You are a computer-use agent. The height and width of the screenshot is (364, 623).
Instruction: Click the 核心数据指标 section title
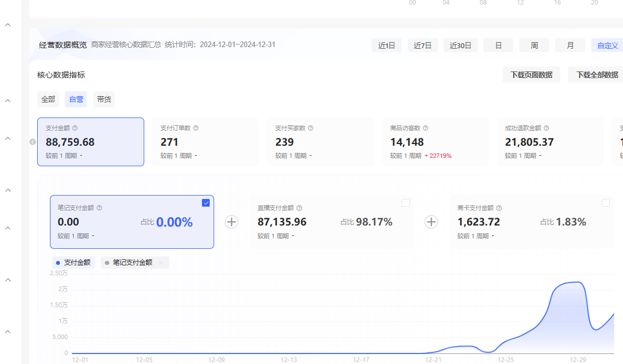61,75
